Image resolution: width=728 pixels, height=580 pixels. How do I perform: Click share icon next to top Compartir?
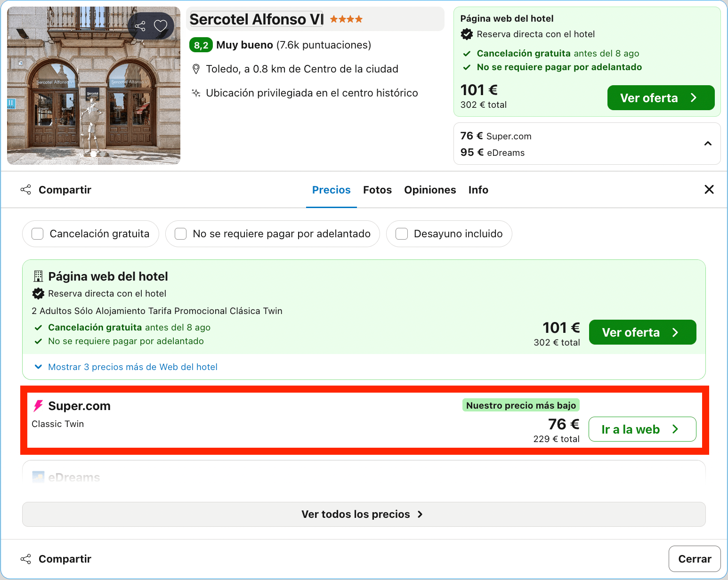(x=26, y=190)
